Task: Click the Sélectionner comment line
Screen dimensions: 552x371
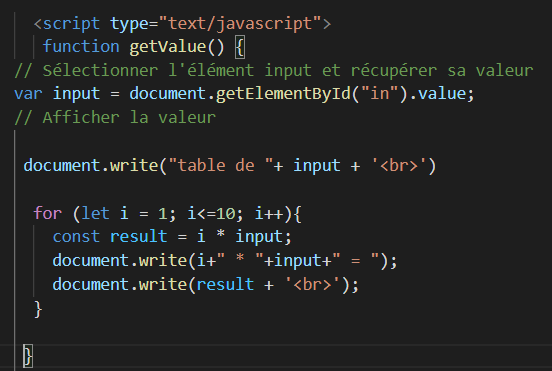Action: (274, 70)
